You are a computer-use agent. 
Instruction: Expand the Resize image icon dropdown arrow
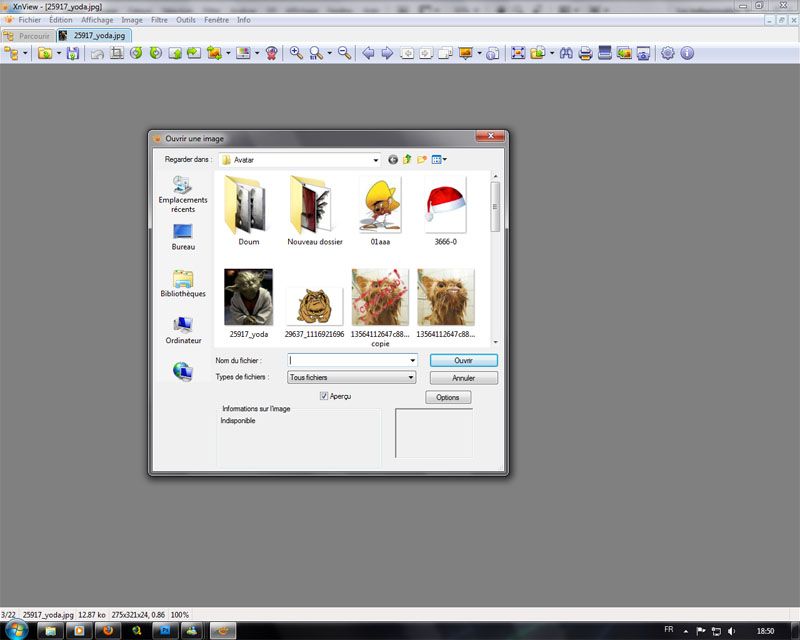(x=228, y=53)
